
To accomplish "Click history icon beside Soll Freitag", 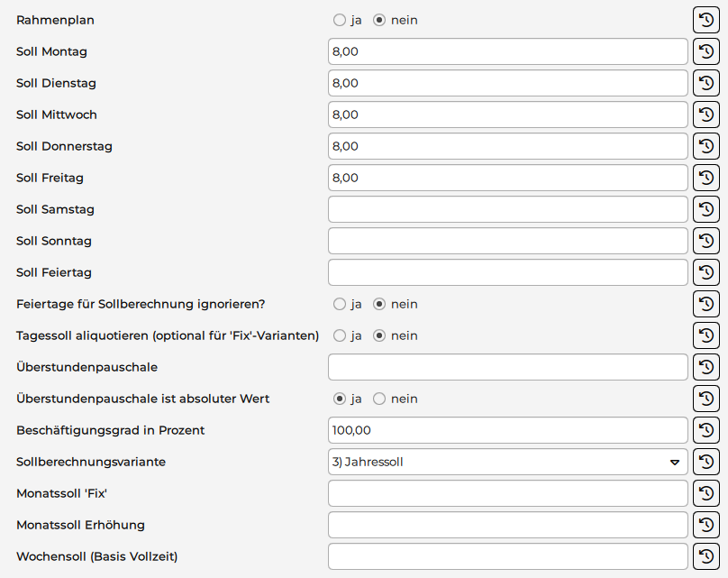I will (706, 178).
